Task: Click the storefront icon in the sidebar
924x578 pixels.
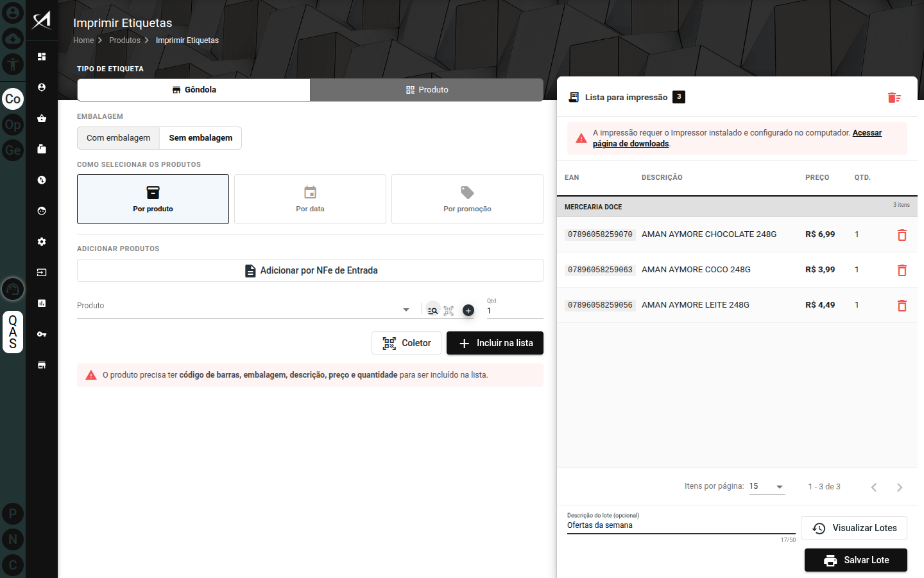Action: pyautogui.click(x=42, y=365)
